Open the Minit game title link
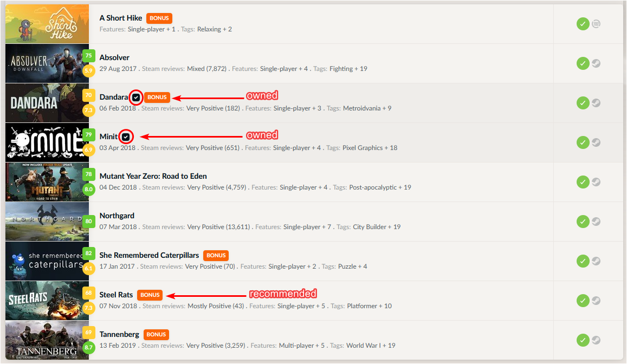The image size is (627, 364). (x=109, y=136)
